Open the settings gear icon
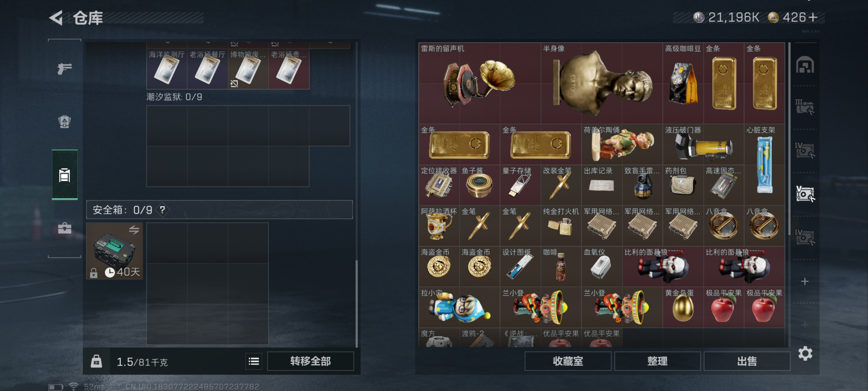The height and width of the screenshot is (391, 868). pyautogui.click(x=805, y=353)
